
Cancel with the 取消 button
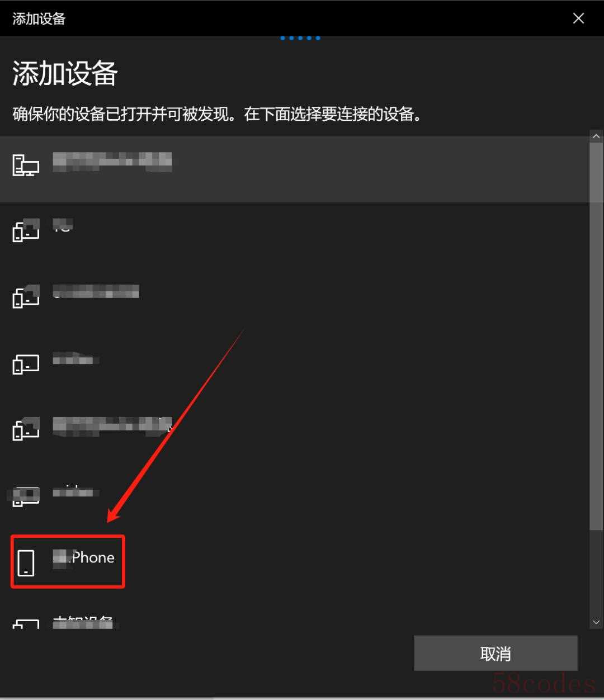(x=496, y=653)
